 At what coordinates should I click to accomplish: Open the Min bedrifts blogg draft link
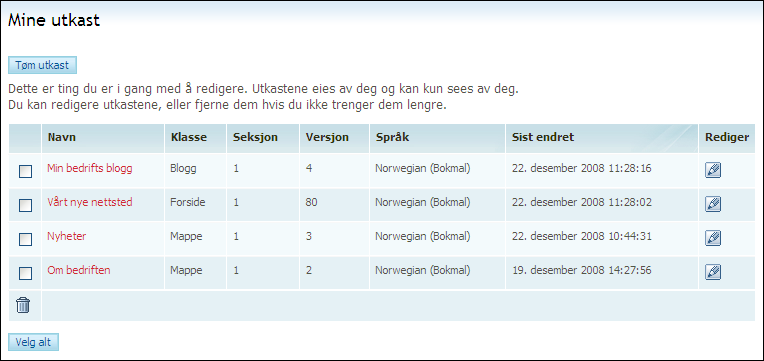90,169
